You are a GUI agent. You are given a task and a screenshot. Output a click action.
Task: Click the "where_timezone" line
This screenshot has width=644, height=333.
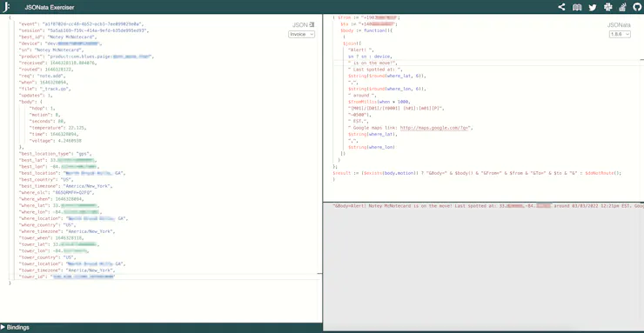pyautogui.click(x=67, y=231)
